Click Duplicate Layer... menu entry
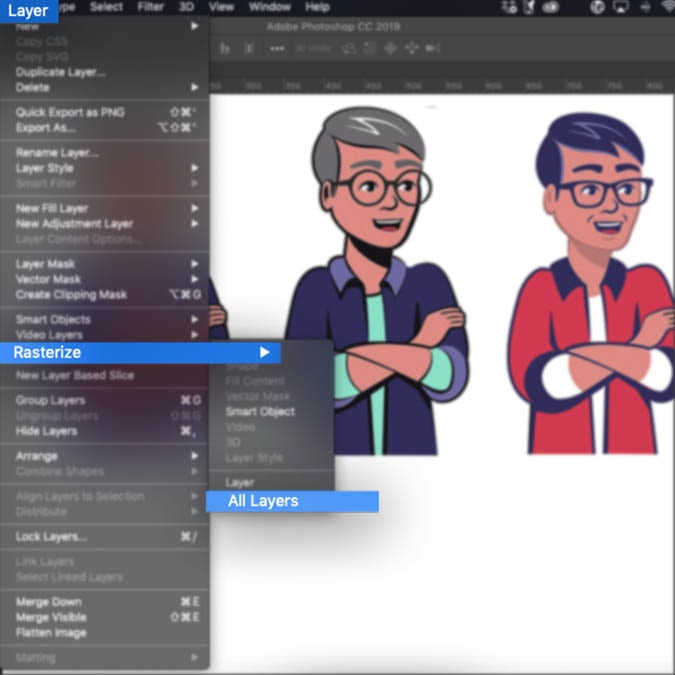Viewport: 675px width, 675px height. (x=60, y=72)
